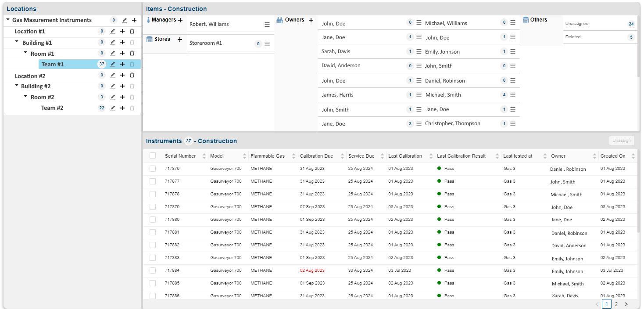Add a new store with plus icon
This screenshot has height=310, width=644.
click(180, 40)
